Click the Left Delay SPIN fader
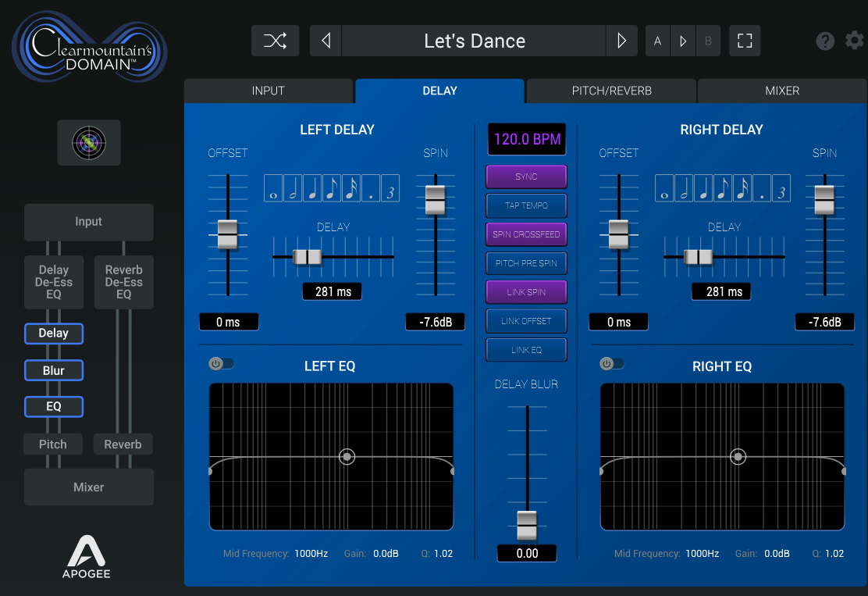 436,200
